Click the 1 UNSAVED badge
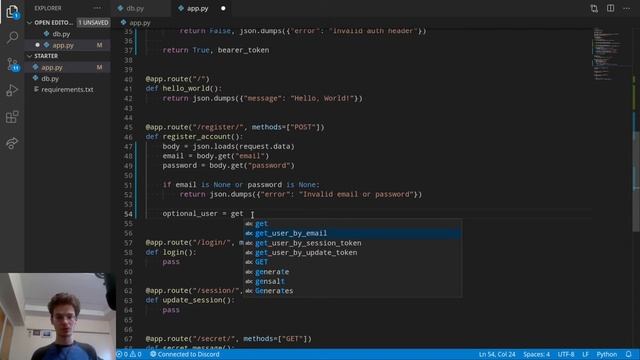 coord(93,23)
